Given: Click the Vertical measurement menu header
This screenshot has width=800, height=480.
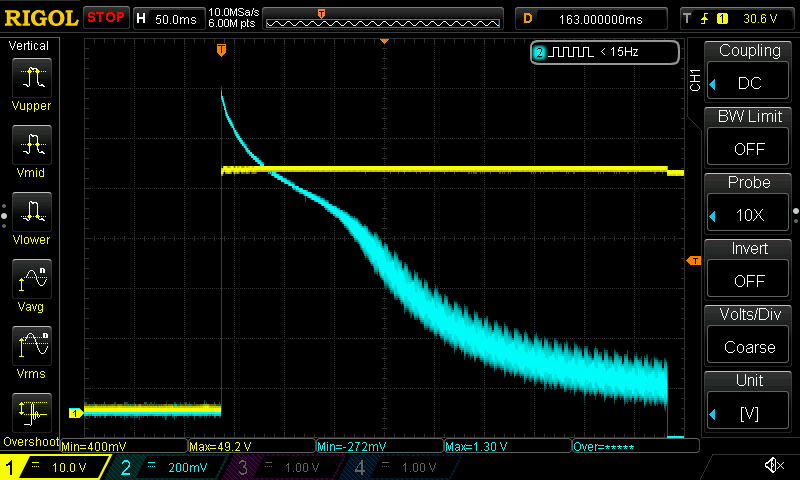Looking at the screenshot, I should [29, 46].
